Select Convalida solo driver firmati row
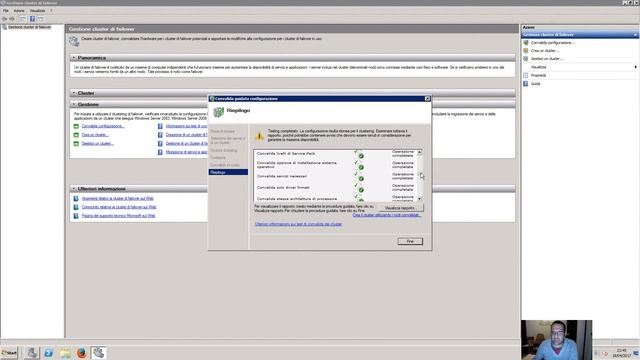 point(335,188)
